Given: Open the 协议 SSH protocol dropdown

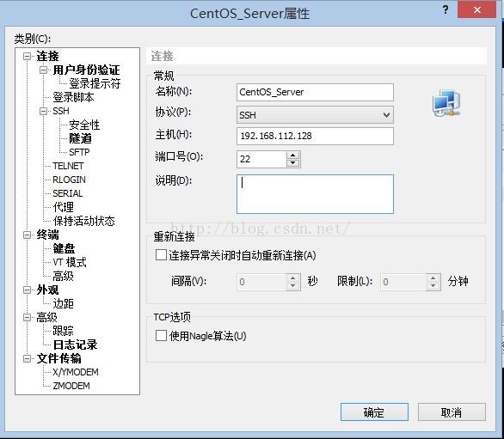Looking at the screenshot, I should click(x=315, y=114).
